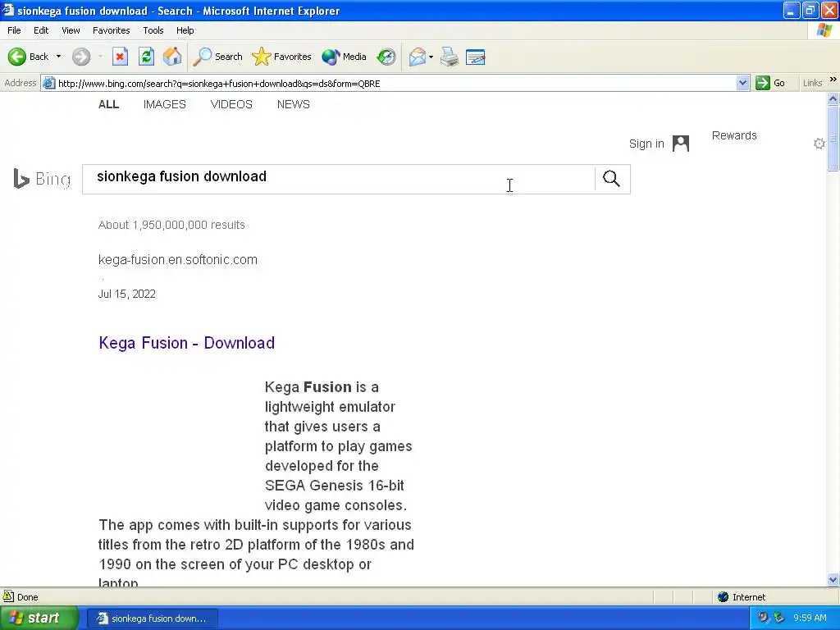The width and height of the screenshot is (840, 630).
Task: Select the ALL results tab
Action: (x=109, y=104)
